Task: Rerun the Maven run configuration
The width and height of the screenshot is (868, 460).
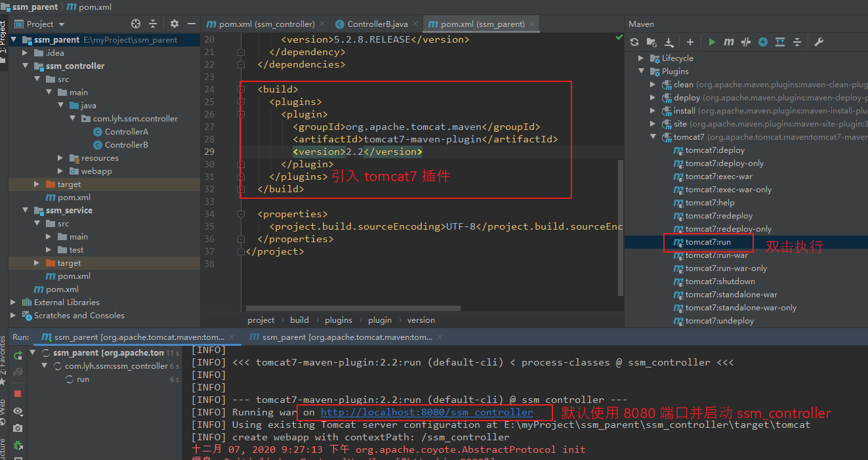Action: [18, 354]
